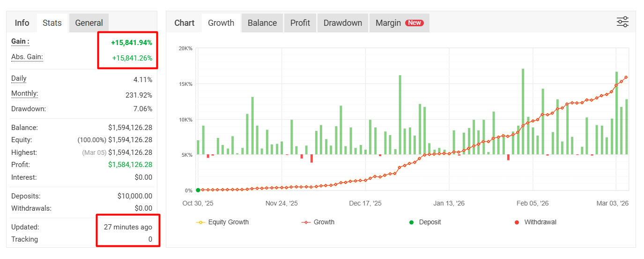Viewport: 644px width, 259px height.
Task: Click the tallest green bar near Feb 05
Action: pos(523,112)
